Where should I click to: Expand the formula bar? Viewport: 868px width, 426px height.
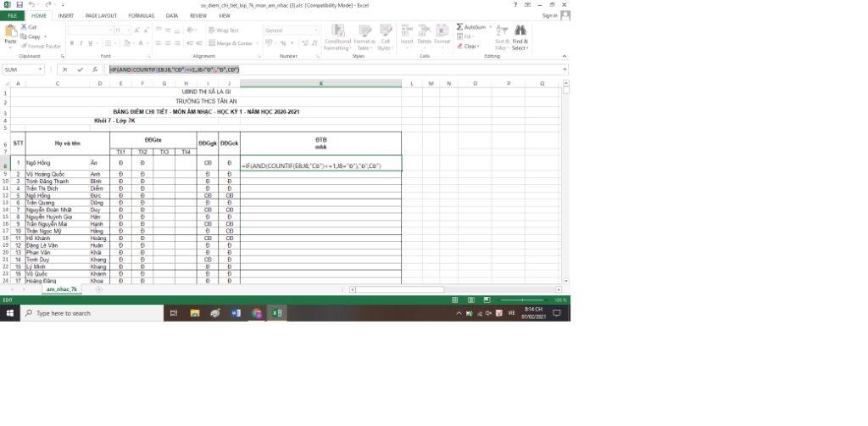(x=565, y=70)
